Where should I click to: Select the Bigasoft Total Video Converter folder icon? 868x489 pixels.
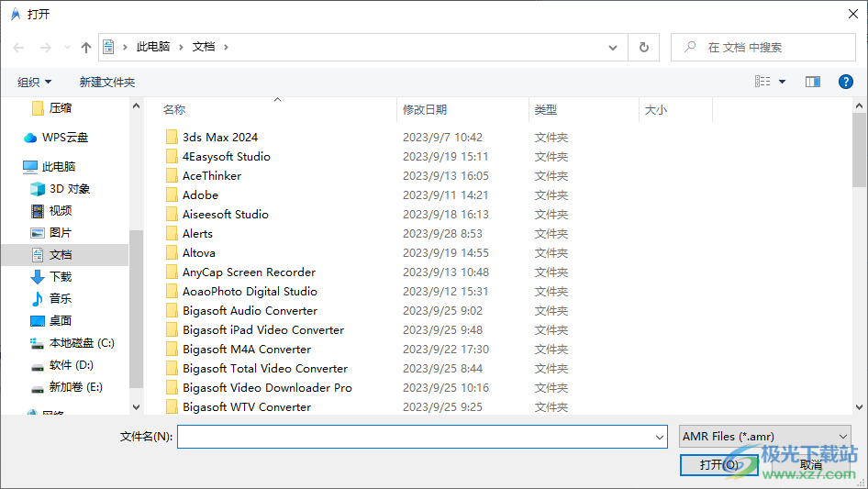tap(172, 368)
